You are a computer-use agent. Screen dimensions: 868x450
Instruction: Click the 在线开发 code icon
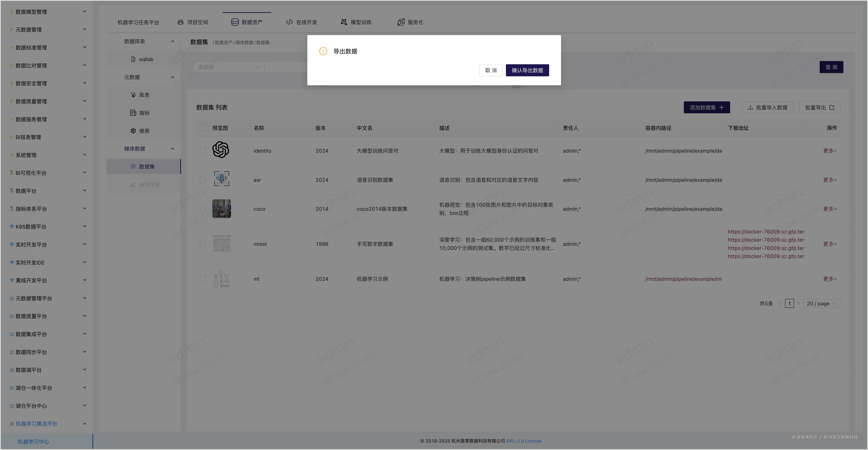(x=289, y=22)
